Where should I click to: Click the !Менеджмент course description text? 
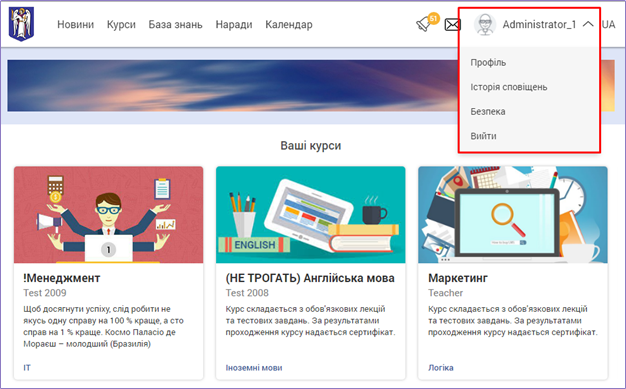click(x=103, y=326)
